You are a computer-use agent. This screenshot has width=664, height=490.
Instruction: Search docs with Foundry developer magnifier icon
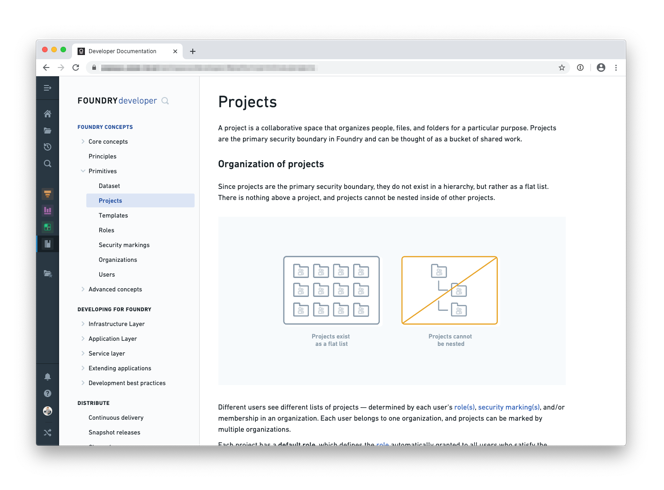[x=165, y=101]
